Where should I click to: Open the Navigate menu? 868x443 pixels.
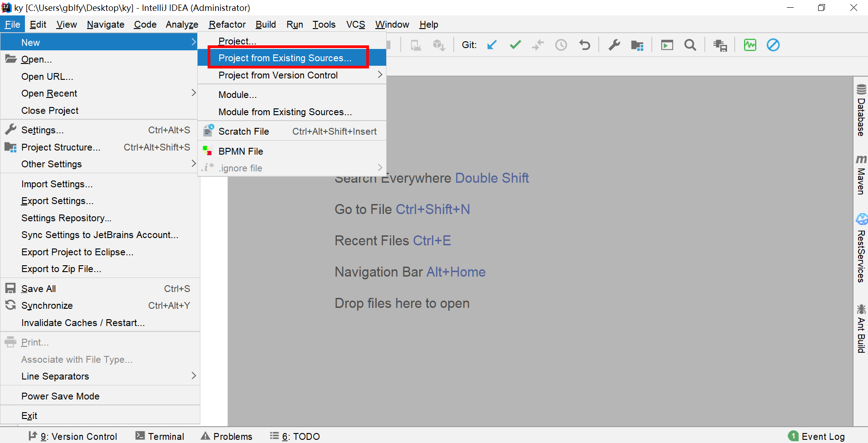[x=106, y=24]
